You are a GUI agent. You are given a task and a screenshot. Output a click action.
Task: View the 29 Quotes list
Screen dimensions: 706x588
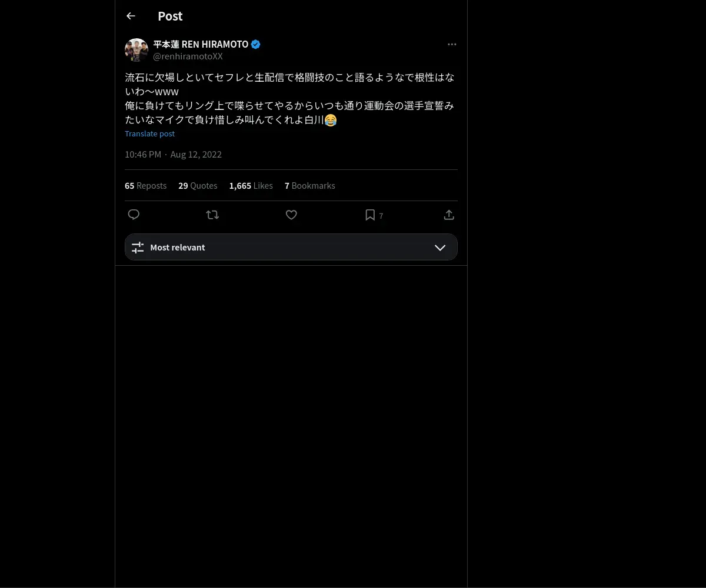coord(198,185)
